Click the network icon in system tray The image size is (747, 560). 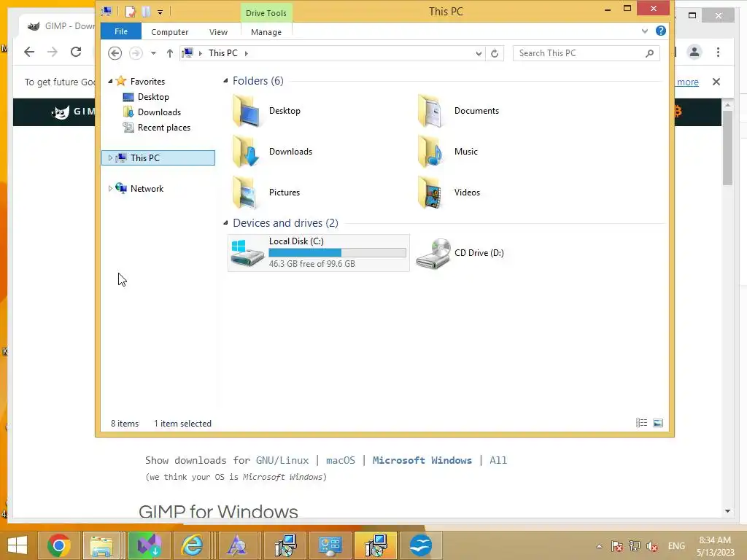(635, 546)
